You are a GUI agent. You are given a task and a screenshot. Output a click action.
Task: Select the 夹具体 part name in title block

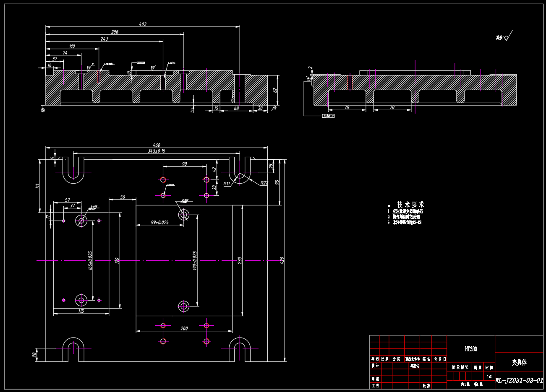point(519,362)
